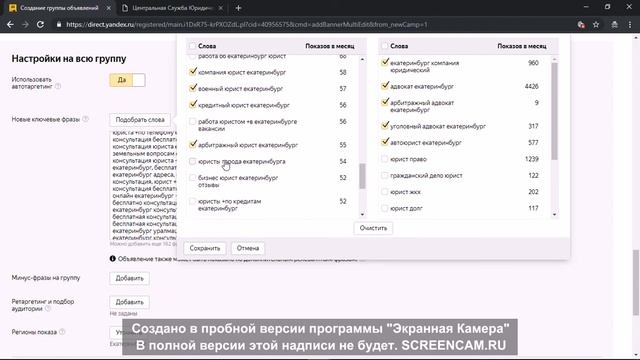
Task: Click value '4426' for адвокат екатеринбург
Action: coord(531,86)
